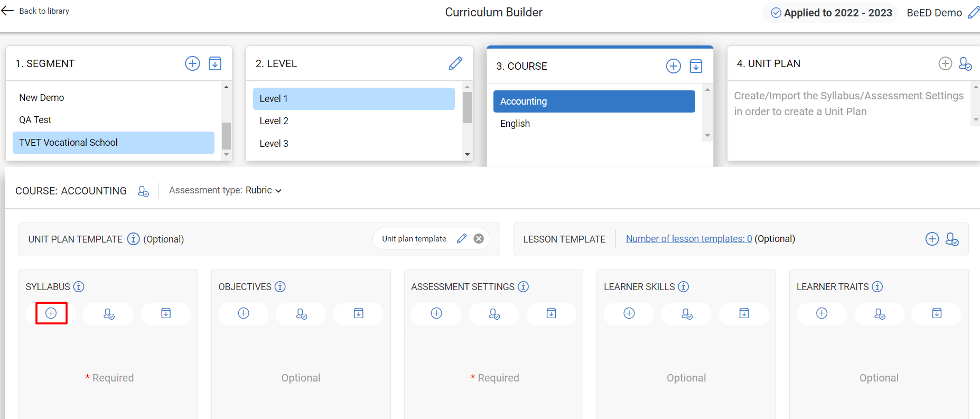980x419 pixels.
Task: Click the Curriculum Builder title
Action: (x=493, y=12)
